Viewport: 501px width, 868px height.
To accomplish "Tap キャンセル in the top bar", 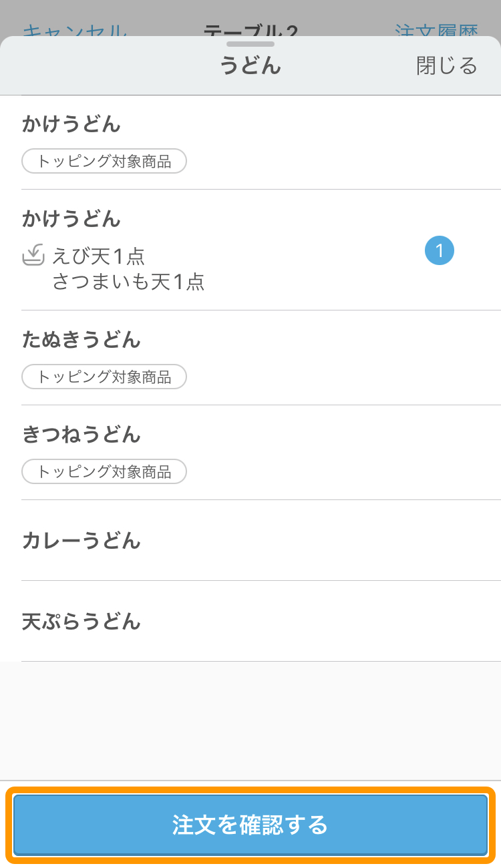I will (75, 30).
